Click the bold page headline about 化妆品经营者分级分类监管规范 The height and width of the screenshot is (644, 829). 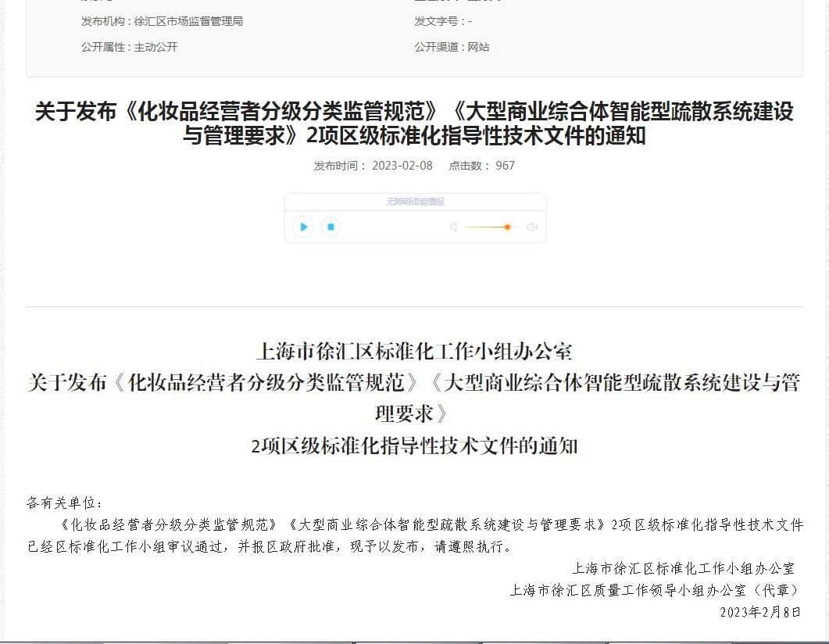[x=414, y=123]
